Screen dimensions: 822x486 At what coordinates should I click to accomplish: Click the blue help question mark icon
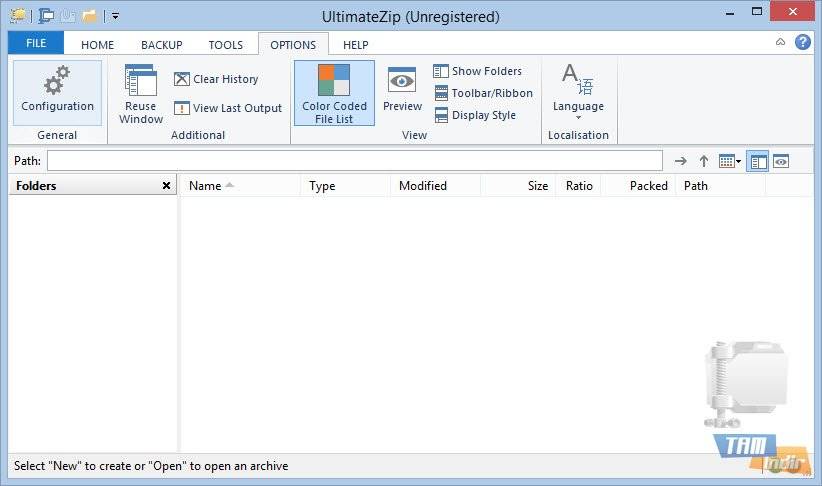[x=802, y=42]
